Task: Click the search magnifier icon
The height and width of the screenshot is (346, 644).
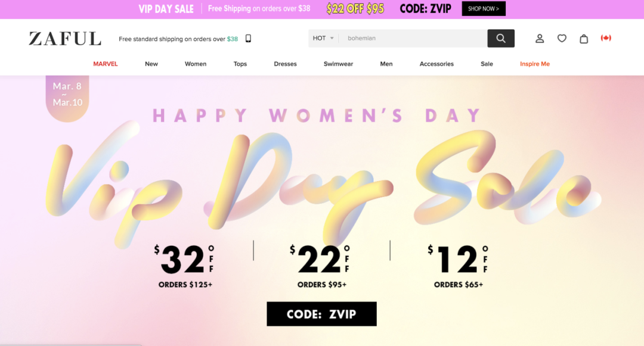Action: 500,38
